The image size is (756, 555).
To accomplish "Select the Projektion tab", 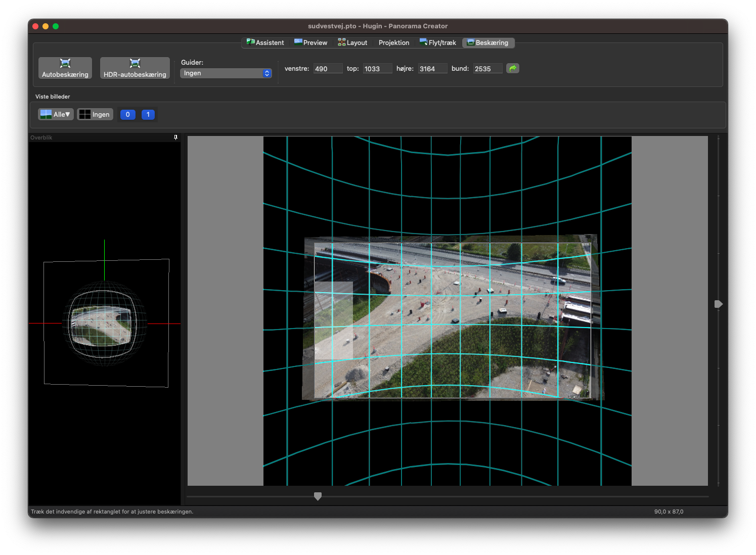I will pos(393,43).
